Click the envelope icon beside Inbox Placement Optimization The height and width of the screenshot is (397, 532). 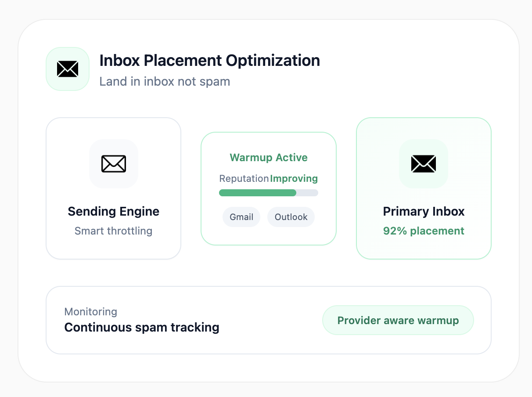click(x=67, y=69)
